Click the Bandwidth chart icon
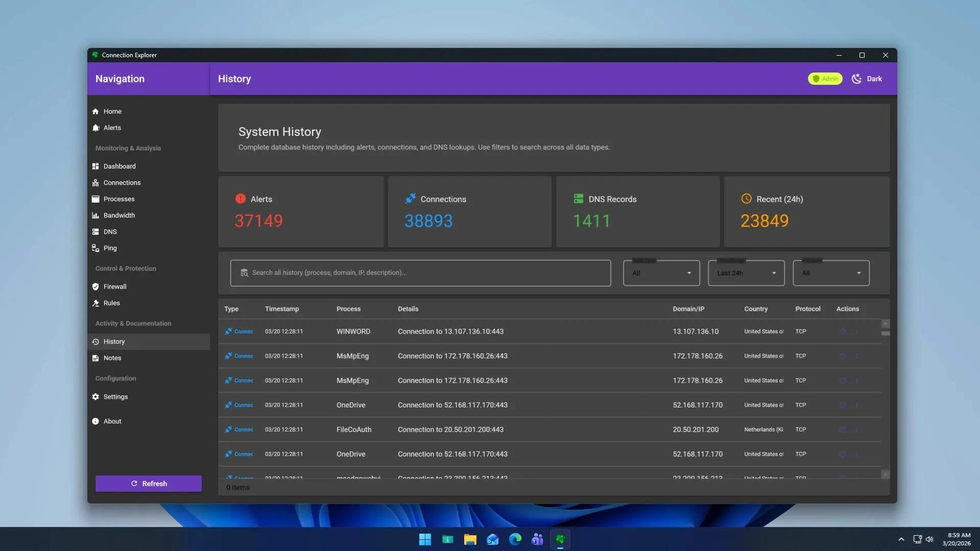980x551 pixels. pos(95,215)
